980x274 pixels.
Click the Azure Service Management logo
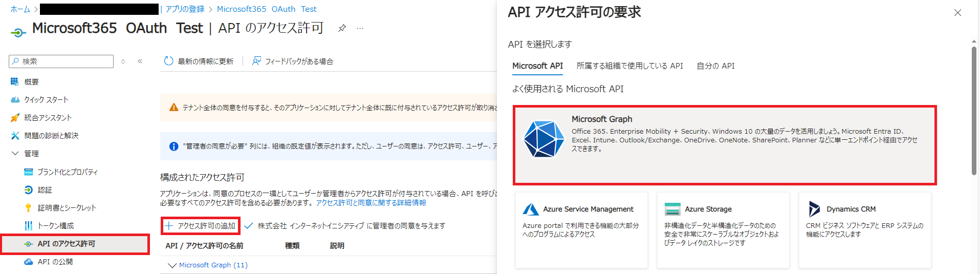click(531, 209)
